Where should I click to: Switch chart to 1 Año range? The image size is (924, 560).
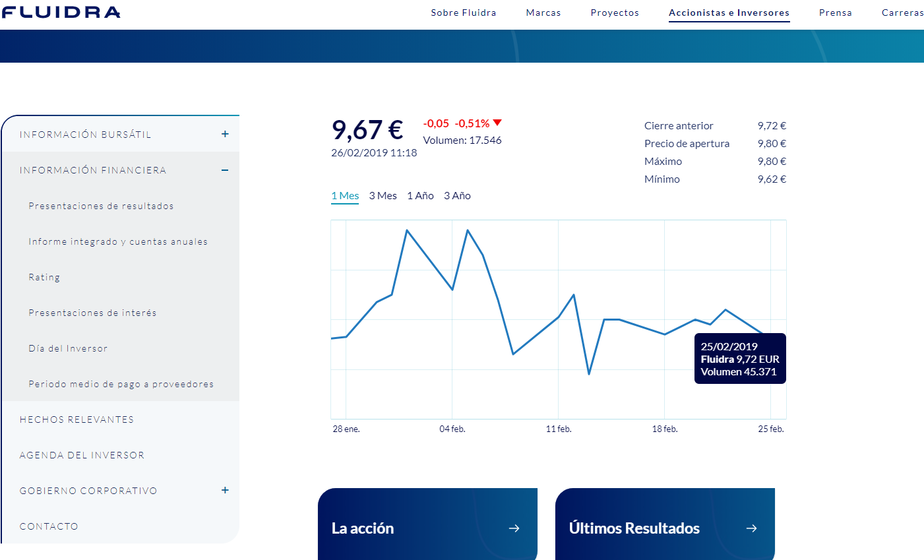tap(420, 196)
